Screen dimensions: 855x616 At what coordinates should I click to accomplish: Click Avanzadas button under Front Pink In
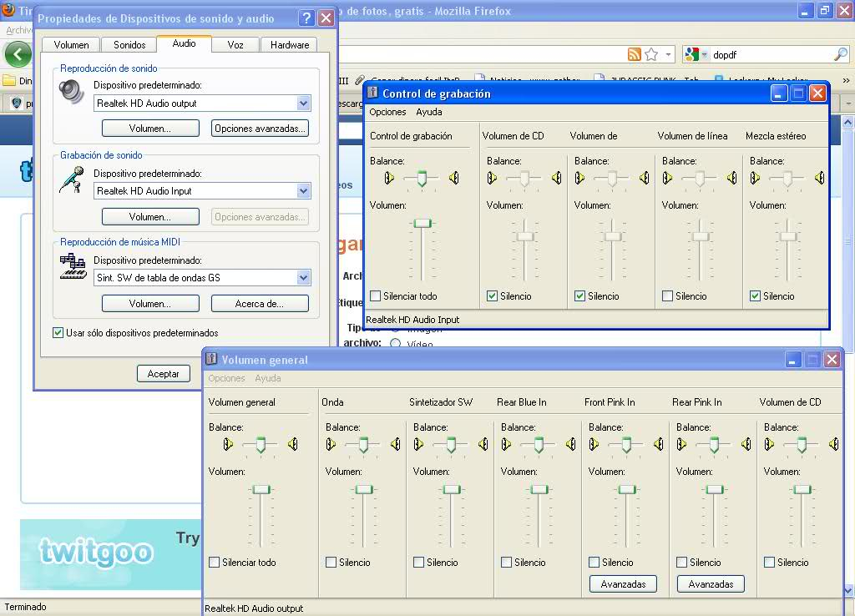623,584
